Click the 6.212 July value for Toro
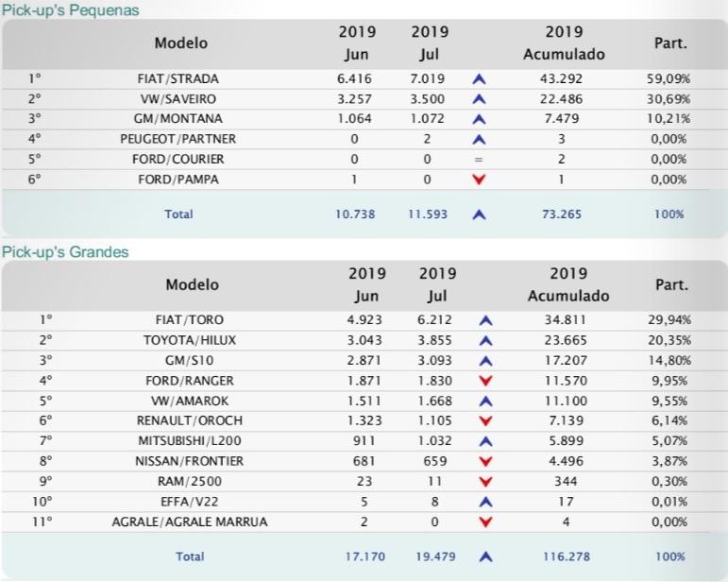Screen dimensions: 728x582 tap(434, 320)
